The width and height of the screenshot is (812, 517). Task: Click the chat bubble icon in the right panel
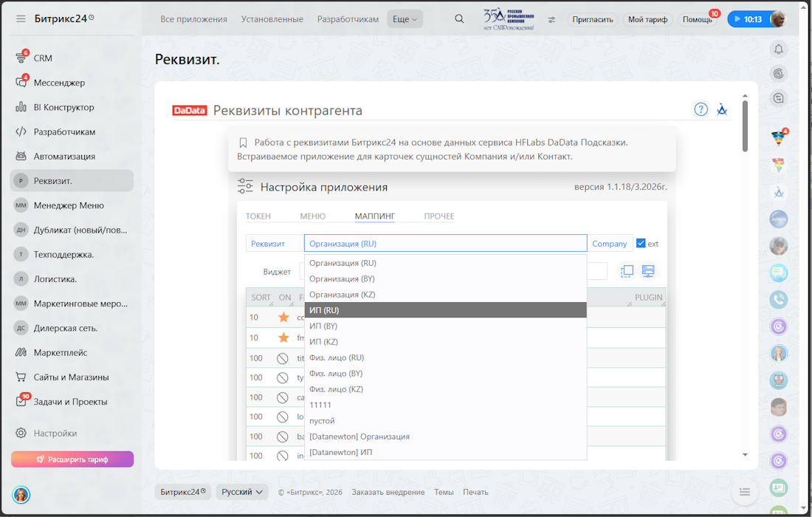pos(778,273)
